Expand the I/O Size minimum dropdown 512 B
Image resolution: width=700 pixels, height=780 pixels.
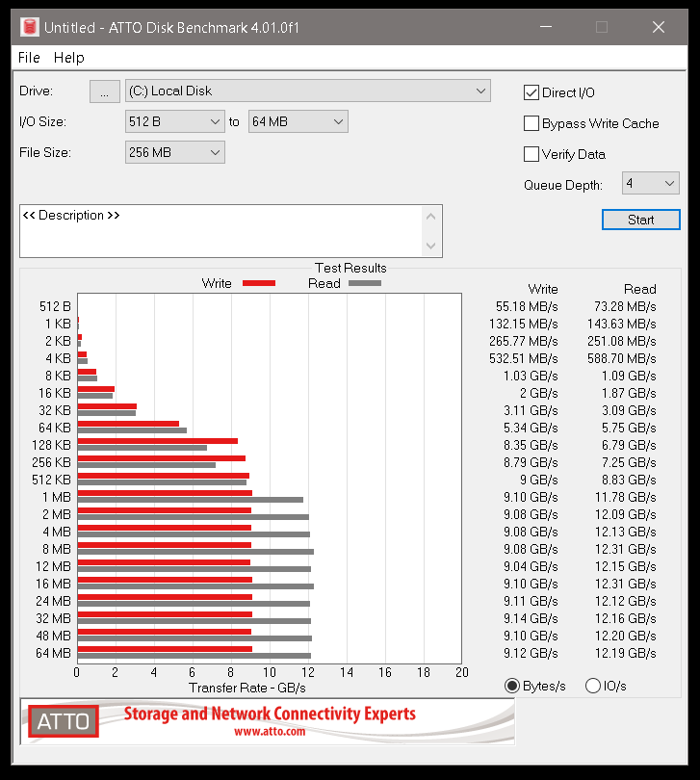point(174,122)
